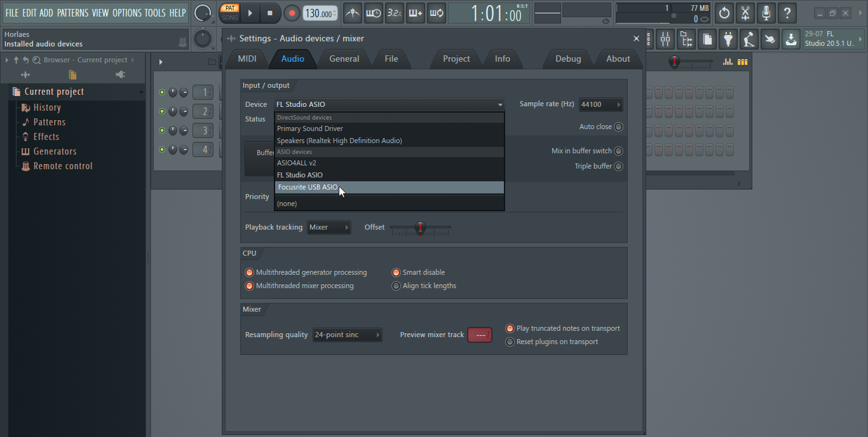The image size is (868, 437).
Task: Click the browser up-arrow icon
Action: (x=16, y=60)
